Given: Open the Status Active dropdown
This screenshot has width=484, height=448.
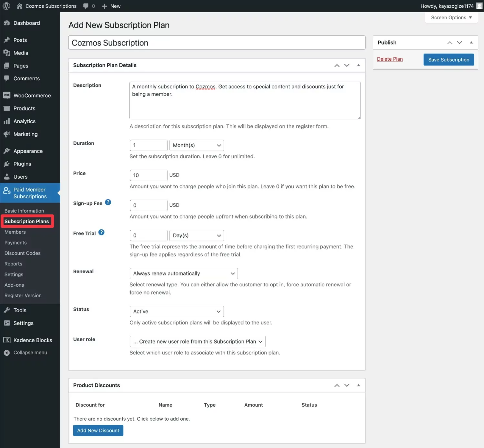Looking at the screenshot, I should [176, 312].
